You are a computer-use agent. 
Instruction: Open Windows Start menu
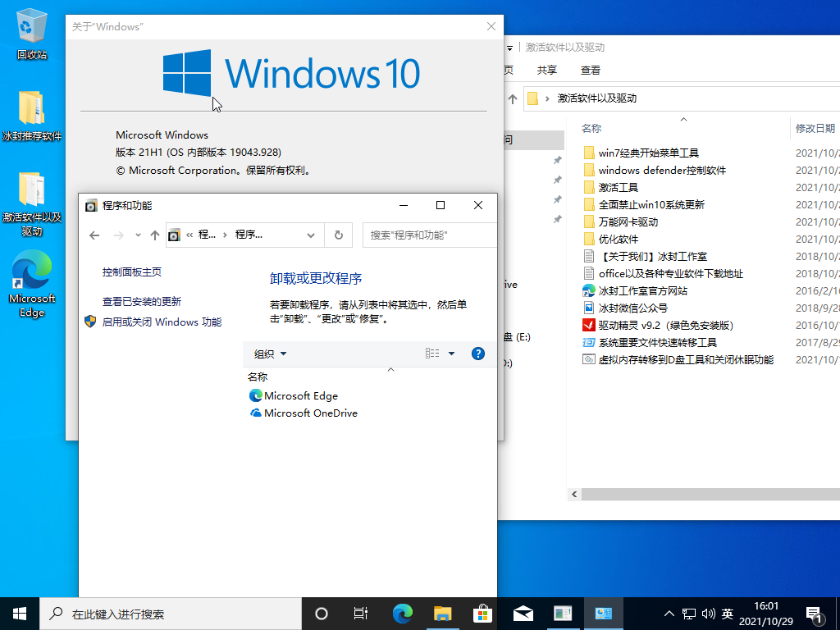[20, 614]
